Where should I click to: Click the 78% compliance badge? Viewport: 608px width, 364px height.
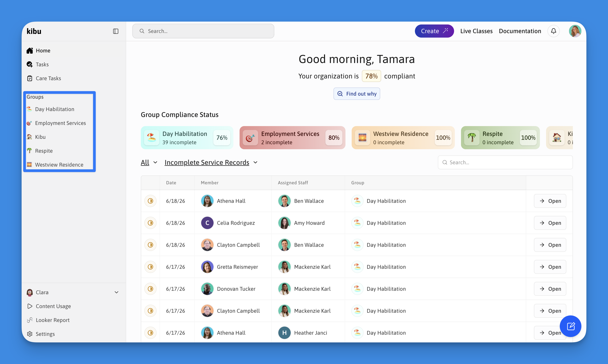point(371,76)
